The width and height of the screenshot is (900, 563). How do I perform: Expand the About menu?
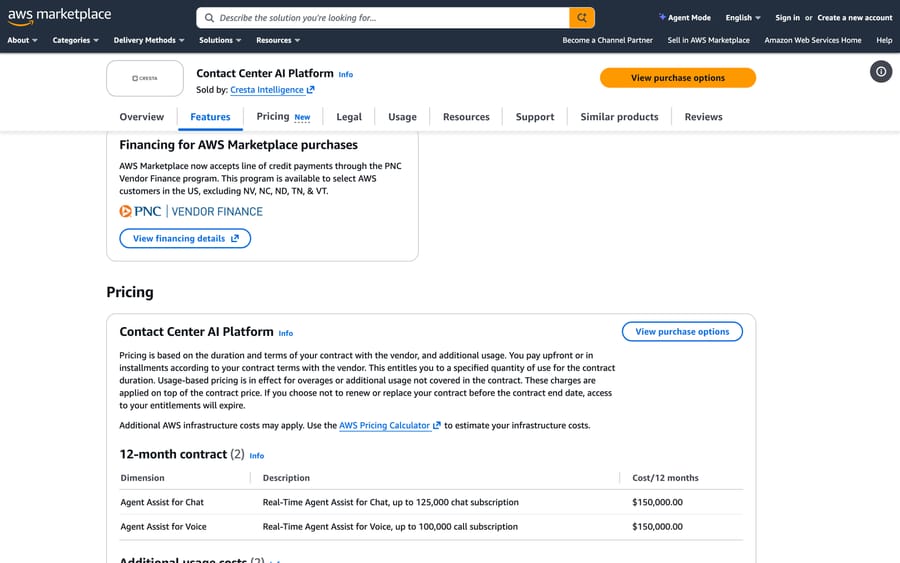(22, 40)
